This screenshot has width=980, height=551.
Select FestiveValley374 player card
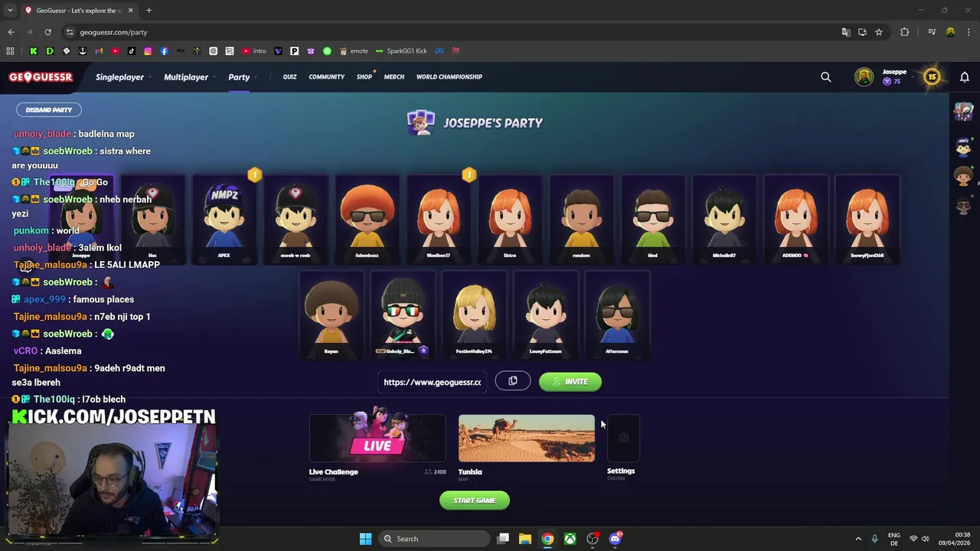click(x=474, y=315)
